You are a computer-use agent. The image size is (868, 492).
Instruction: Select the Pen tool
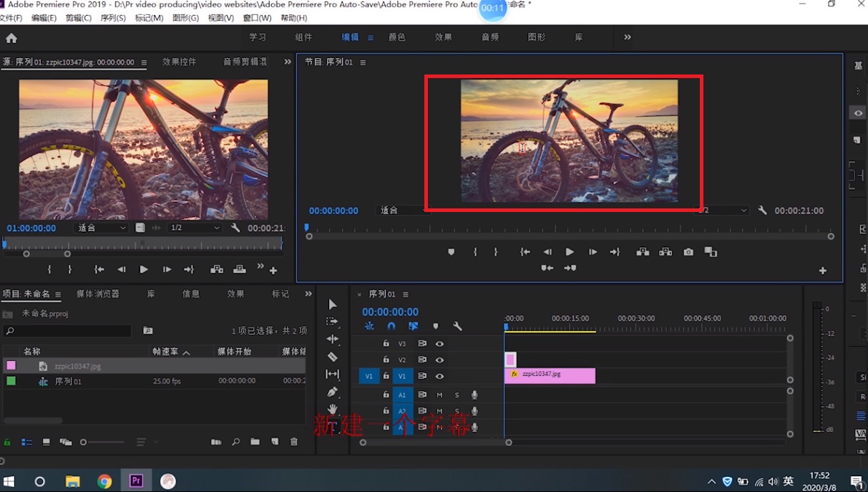click(332, 392)
